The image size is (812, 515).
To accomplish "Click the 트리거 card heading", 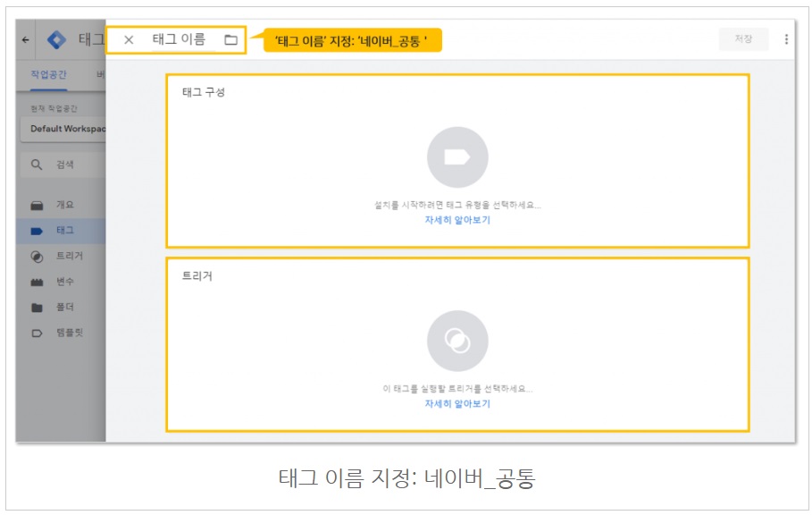I will (x=197, y=276).
